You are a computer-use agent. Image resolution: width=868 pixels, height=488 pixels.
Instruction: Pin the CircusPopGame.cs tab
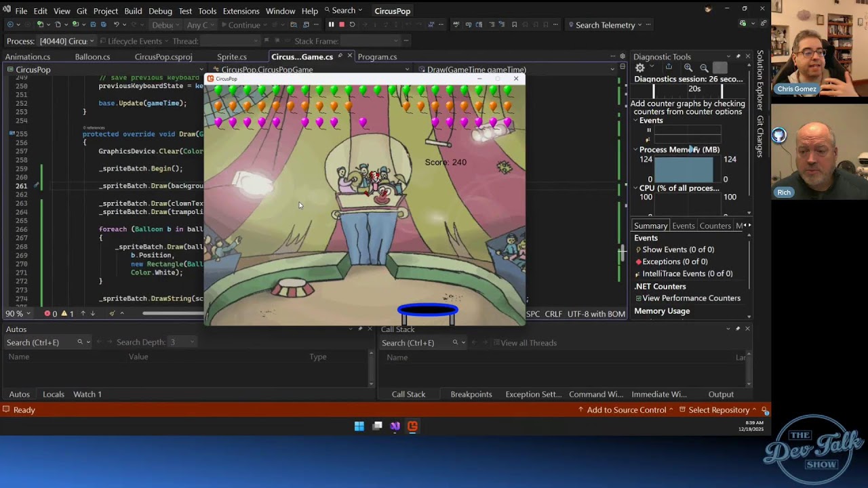tap(340, 56)
